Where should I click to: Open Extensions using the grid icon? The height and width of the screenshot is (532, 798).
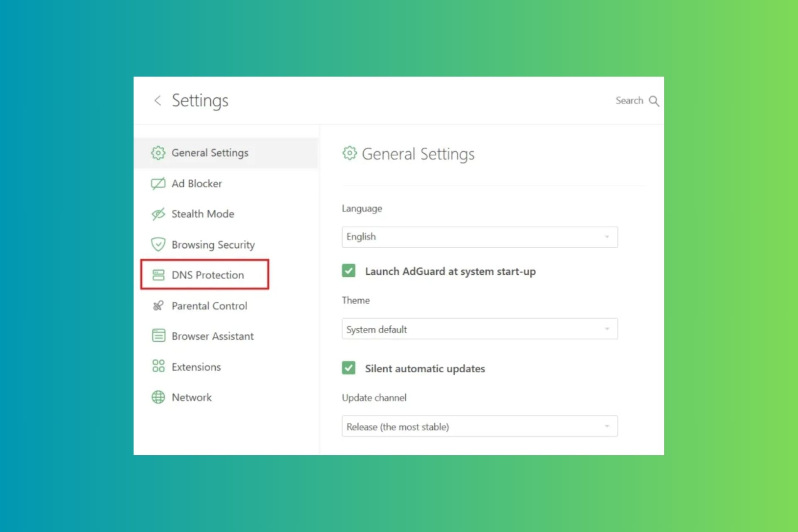click(x=158, y=367)
